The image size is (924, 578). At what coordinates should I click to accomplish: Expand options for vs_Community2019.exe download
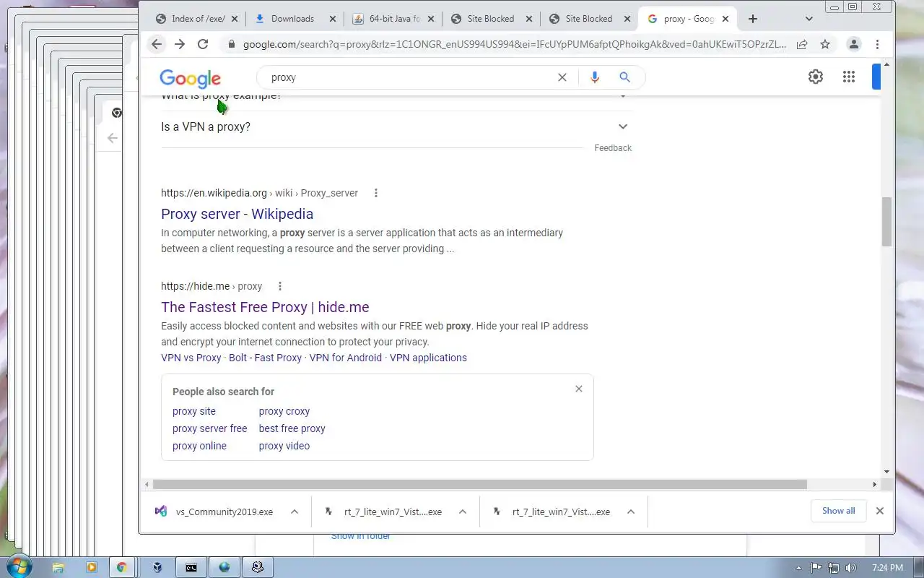coord(295,512)
